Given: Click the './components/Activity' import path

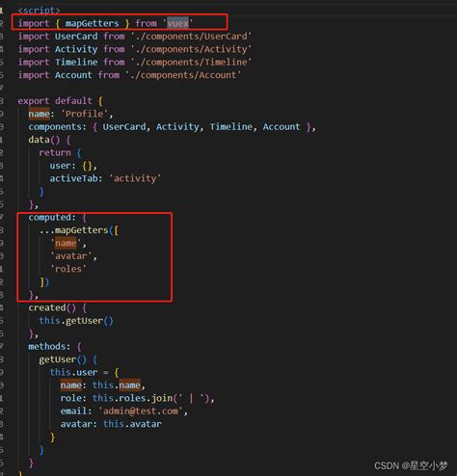Looking at the screenshot, I should 191,49.
